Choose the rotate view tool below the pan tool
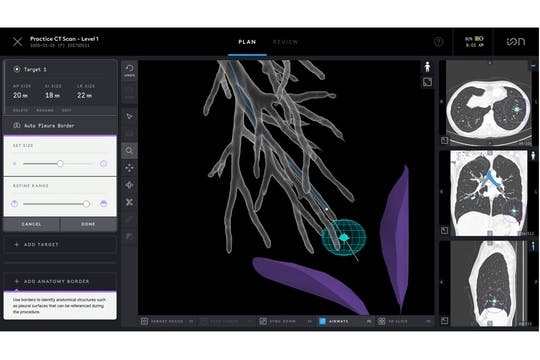This screenshot has height=360, width=540. [x=129, y=185]
